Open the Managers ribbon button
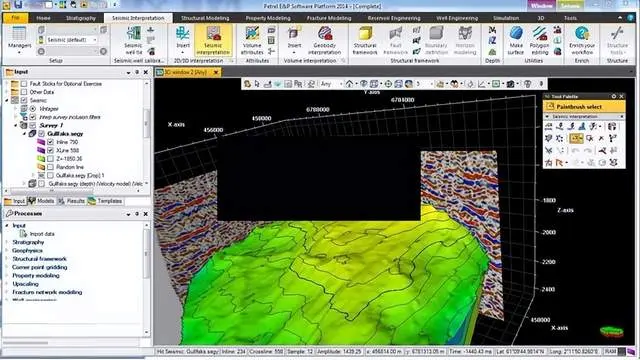The width and height of the screenshot is (640, 360). point(19,40)
